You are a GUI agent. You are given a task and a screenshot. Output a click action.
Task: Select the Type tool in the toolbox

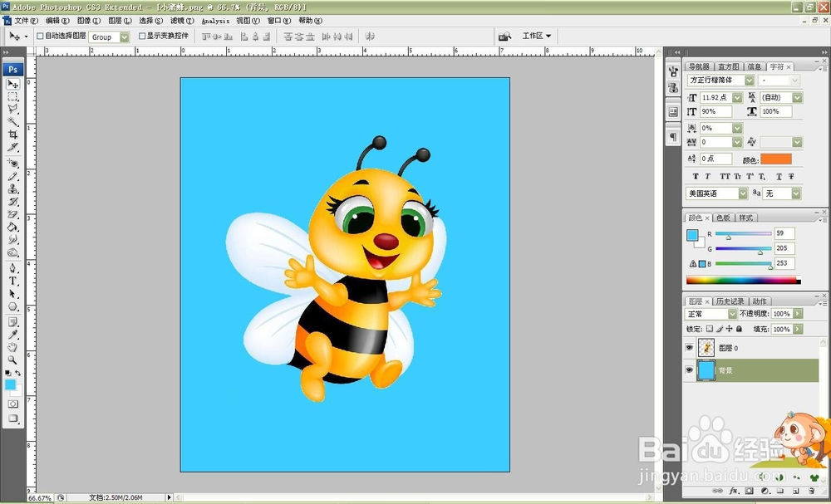[13, 281]
